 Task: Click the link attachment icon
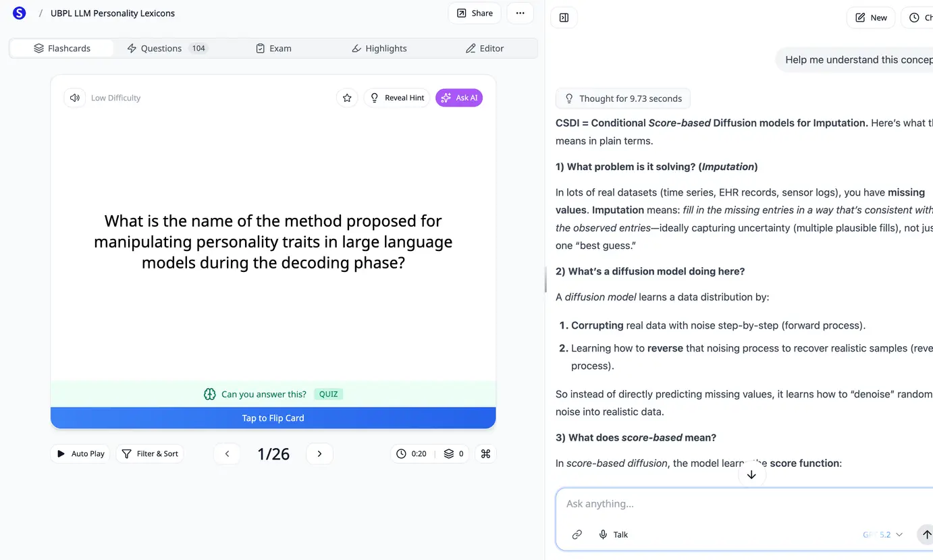click(x=577, y=534)
